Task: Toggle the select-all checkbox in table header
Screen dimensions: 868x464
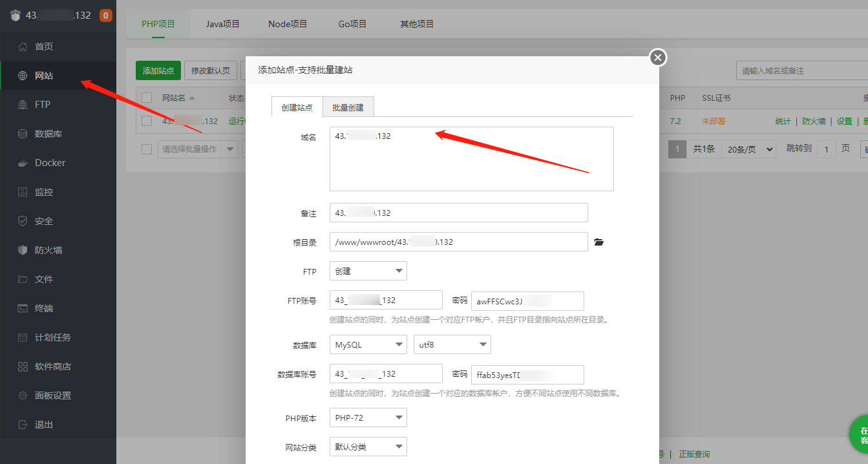Action: tap(147, 98)
